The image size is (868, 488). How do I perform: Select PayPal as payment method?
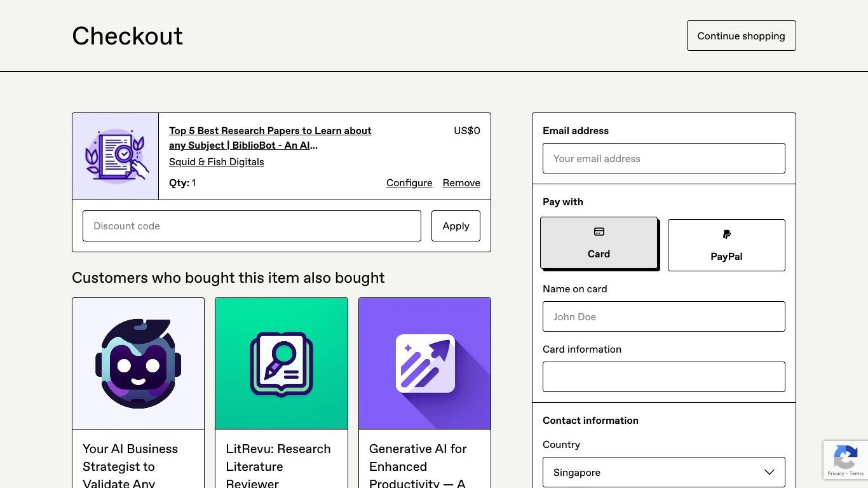point(726,245)
